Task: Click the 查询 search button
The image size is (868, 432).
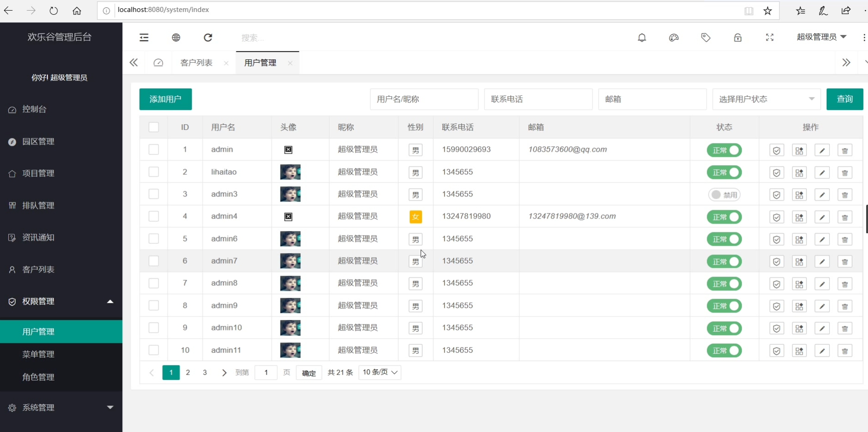Action: point(845,99)
